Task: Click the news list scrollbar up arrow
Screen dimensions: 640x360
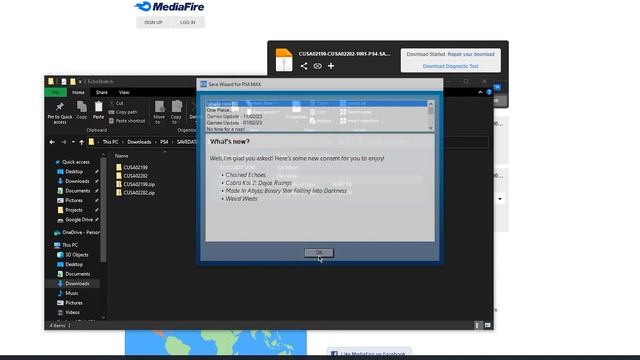Action: click(431, 103)
